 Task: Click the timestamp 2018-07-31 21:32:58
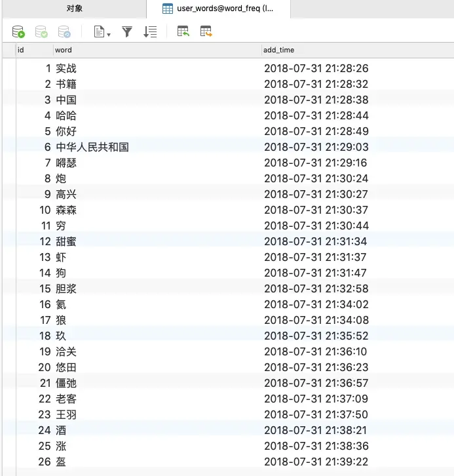(x=316, y=288)
